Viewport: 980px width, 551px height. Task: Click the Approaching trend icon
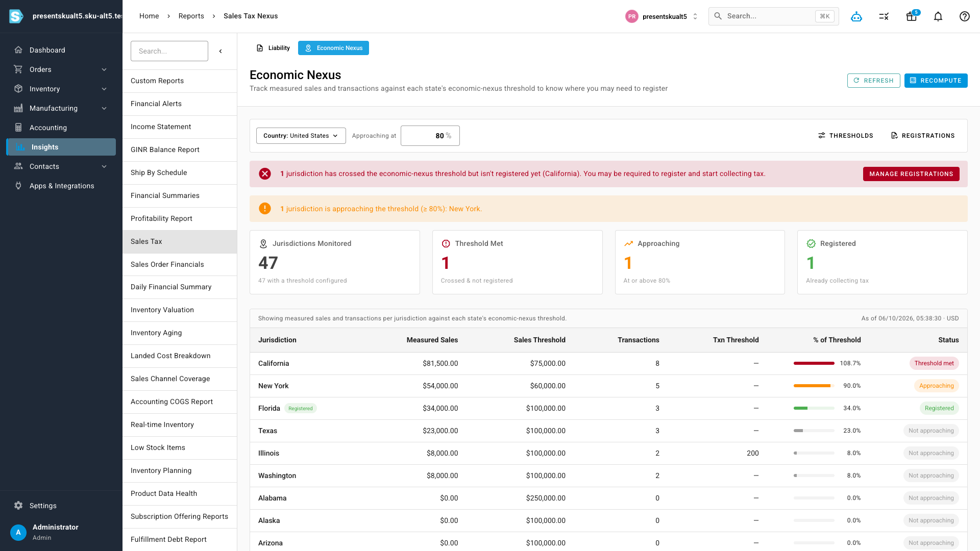(628, 244)
